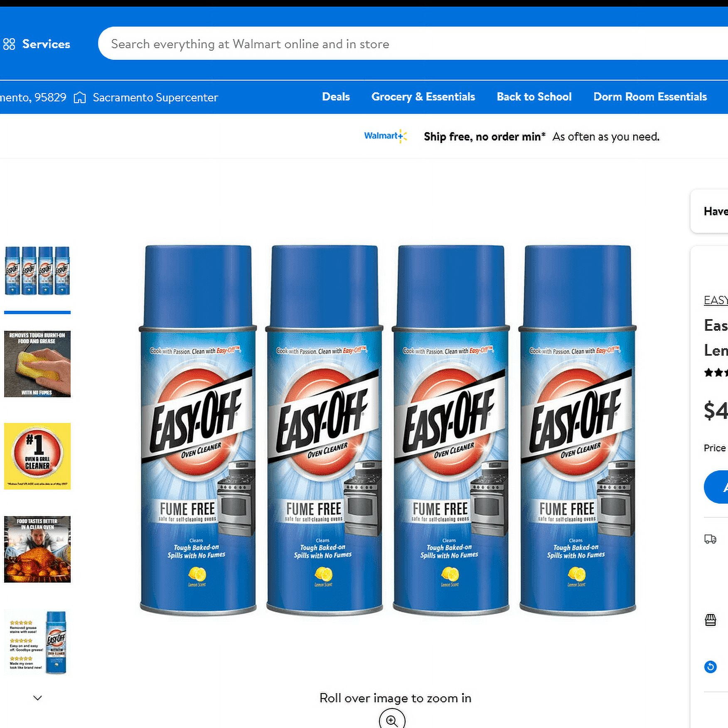Click the product star rating
Image resolution: width=728 pixels, height=728 pixels.
(x=716, y=373)
